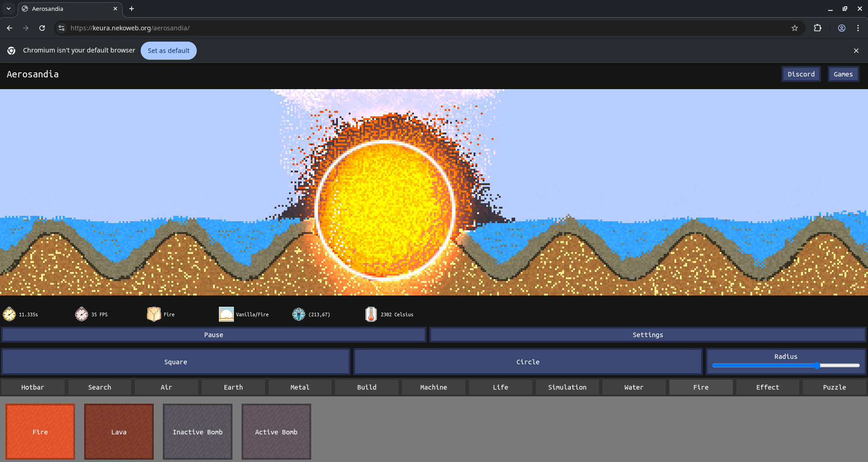Open the Discord link
The image size is (868, 462).
801,74
